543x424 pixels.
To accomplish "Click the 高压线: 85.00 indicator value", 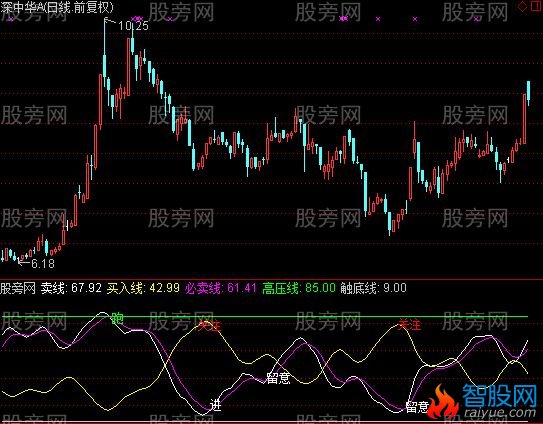I will [x=299, y=288].
